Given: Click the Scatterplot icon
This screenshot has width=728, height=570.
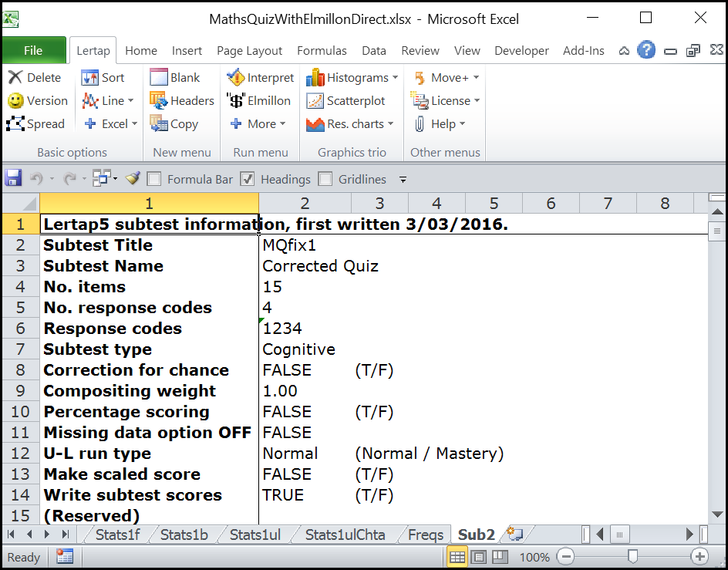Looking at the screenshot, I should tap(315, 100).
